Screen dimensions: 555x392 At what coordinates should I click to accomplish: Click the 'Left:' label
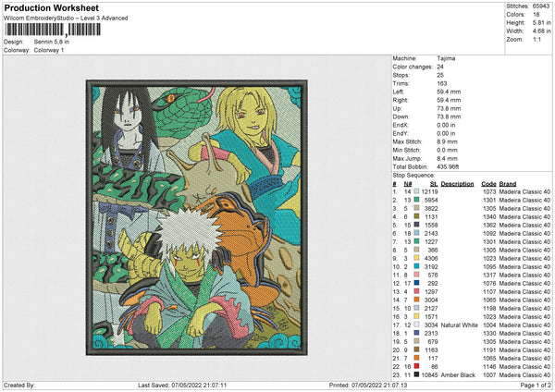(399, 92)
